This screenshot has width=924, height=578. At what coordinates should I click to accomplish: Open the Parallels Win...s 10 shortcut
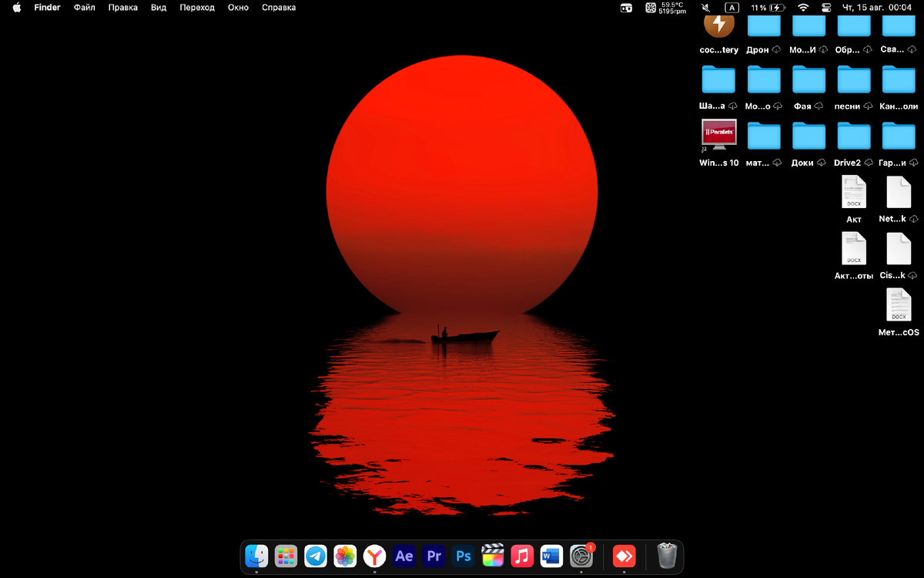click(718, 134)
